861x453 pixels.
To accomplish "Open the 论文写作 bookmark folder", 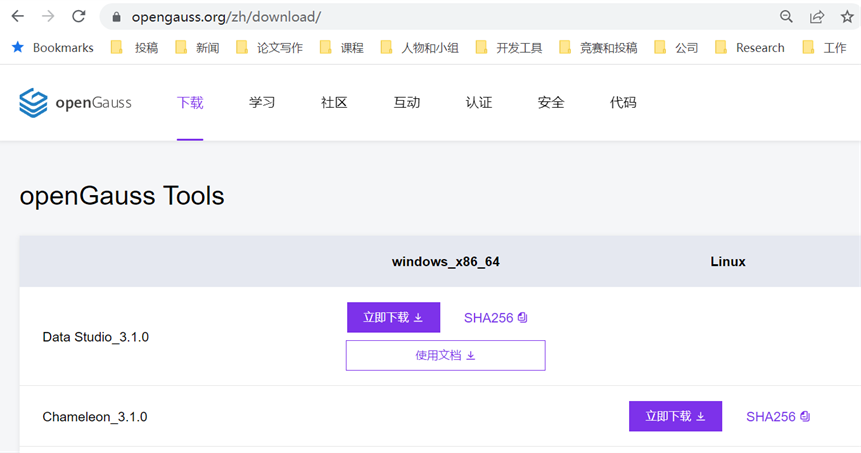I will (x=270, y=48).
